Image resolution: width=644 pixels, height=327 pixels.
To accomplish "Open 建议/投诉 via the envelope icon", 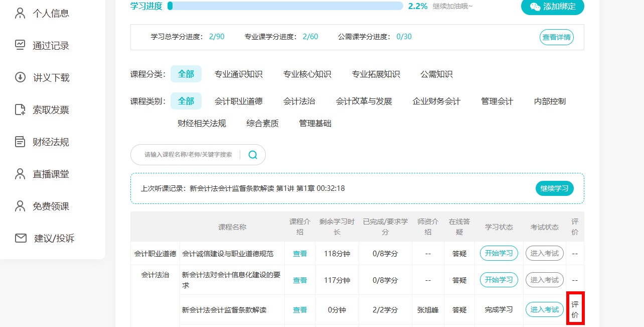I will (x=20, y=238).
